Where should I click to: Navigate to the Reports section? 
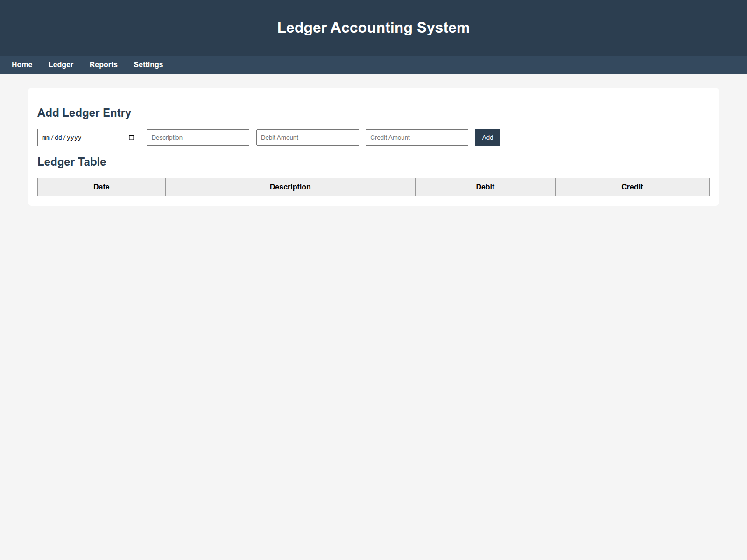click(x=103, y=64)
